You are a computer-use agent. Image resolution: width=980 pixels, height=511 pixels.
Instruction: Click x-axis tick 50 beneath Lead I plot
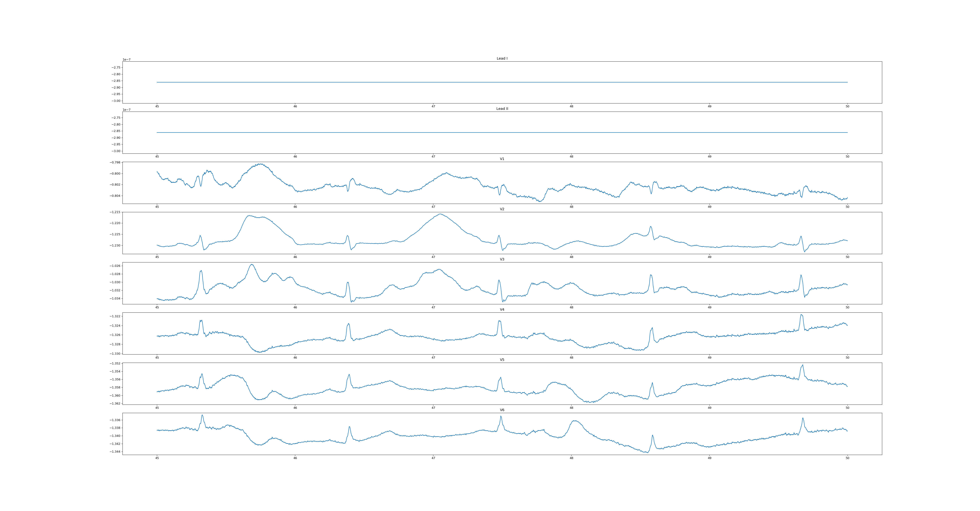point(847,106)
